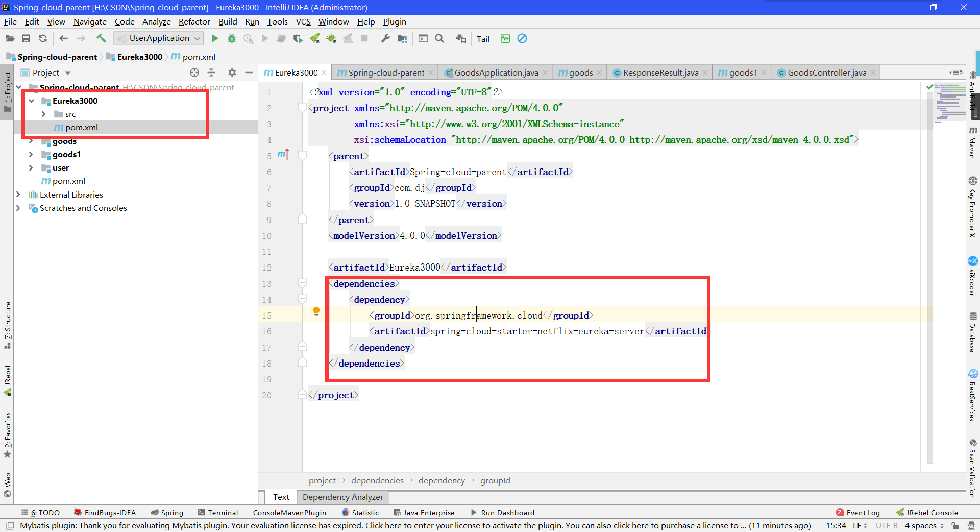Expand the goods1 module node
The height and width of the screenshot is (532, 980).
click(x=31, y=154)
